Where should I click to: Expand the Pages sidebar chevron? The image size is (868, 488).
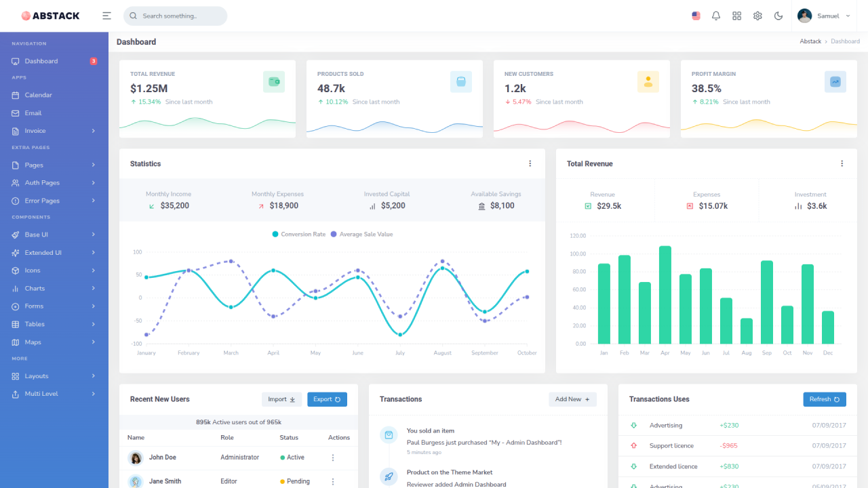coord(94,165)
